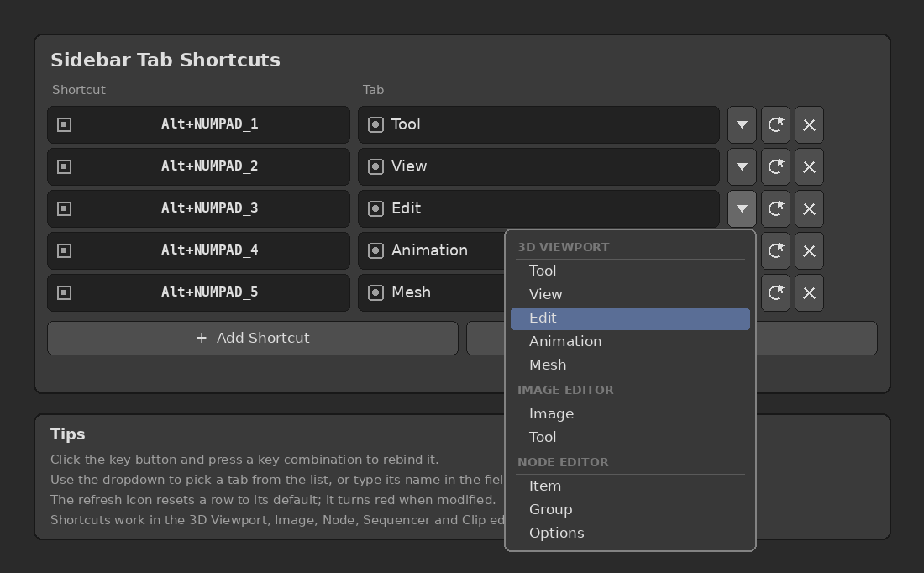Click the tab icon beside Edit field
The image size is (924, 573).
pos(376,208)
